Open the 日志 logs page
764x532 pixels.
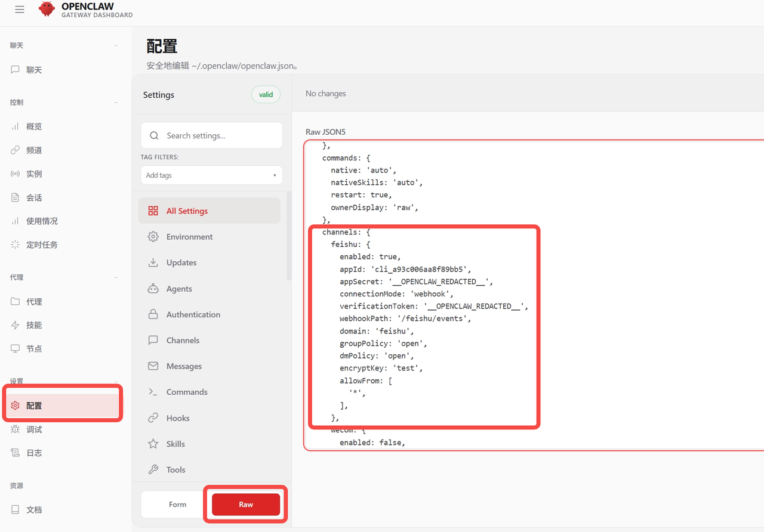pos(34,453)
